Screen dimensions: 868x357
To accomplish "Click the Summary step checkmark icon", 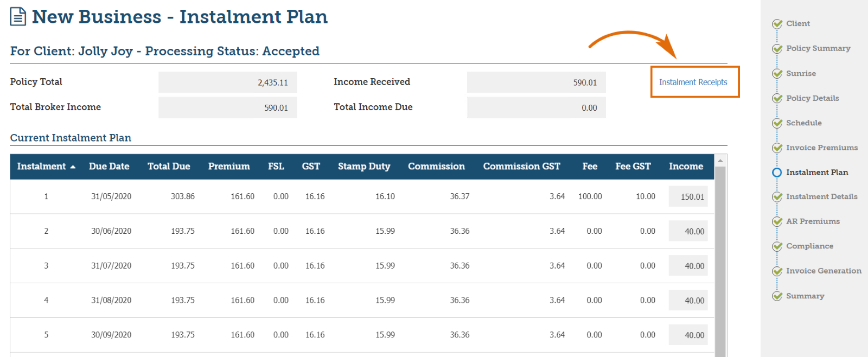I will pyautogui.click(x=777, y=296).
